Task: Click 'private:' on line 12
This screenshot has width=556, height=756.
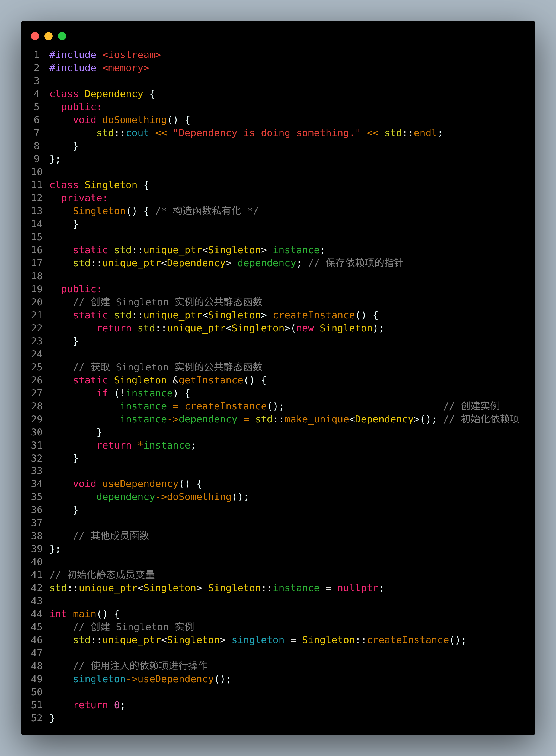Action: click(84, 198)
